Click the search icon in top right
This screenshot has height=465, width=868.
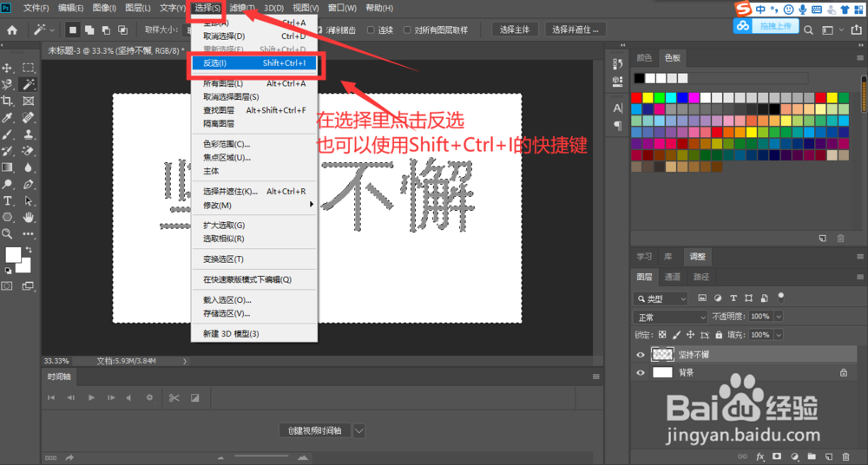click(808, 29)
